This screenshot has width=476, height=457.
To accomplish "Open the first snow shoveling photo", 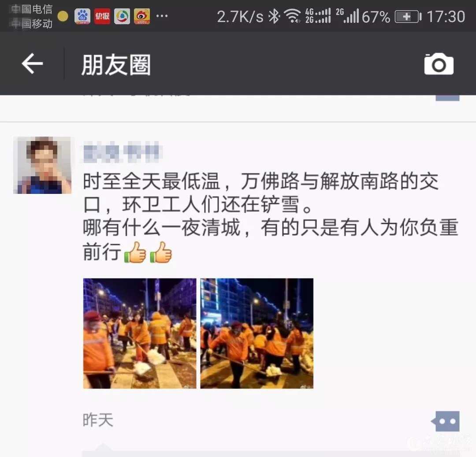I will coord(140,333).
